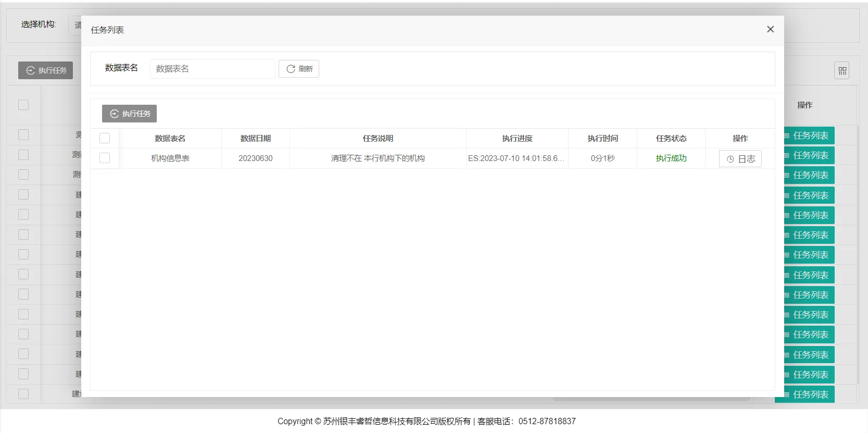Viewport: 868px width, 433px height.
Task: Click the 刷新 refresh button
Action: tap(299, 69)
